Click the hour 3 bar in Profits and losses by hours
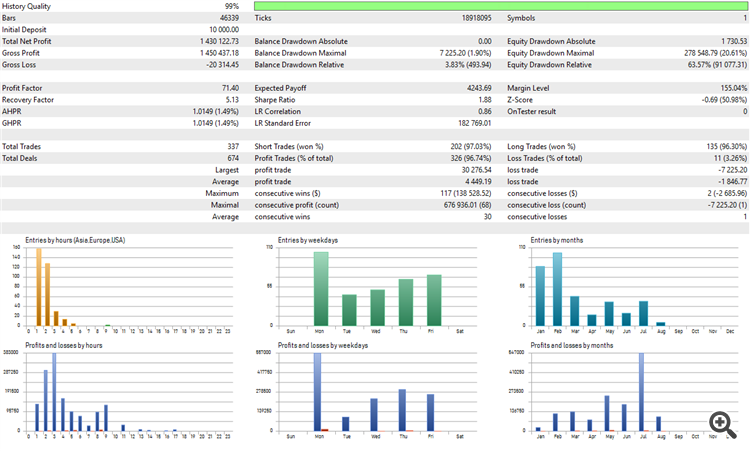The width and height of the screenshot is (750, 451). [54, 392]
